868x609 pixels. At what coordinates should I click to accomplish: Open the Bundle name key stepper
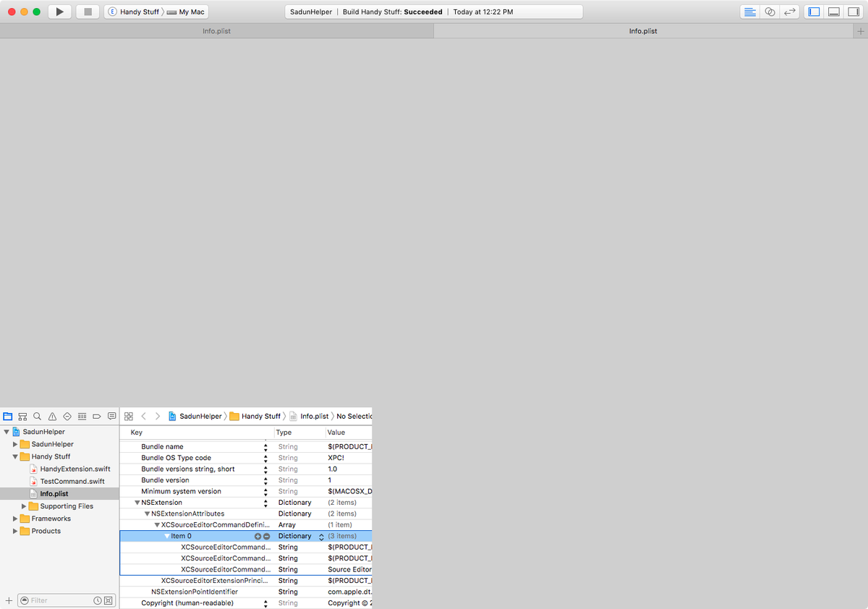tap(265, 447)
